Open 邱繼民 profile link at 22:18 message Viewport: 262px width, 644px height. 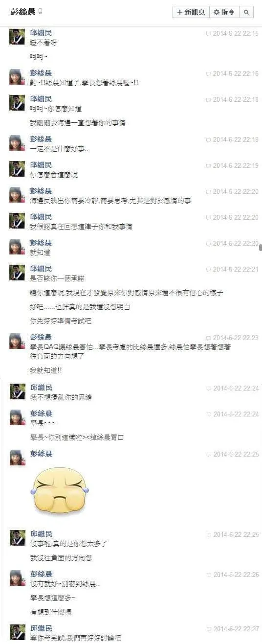(41, 99)
